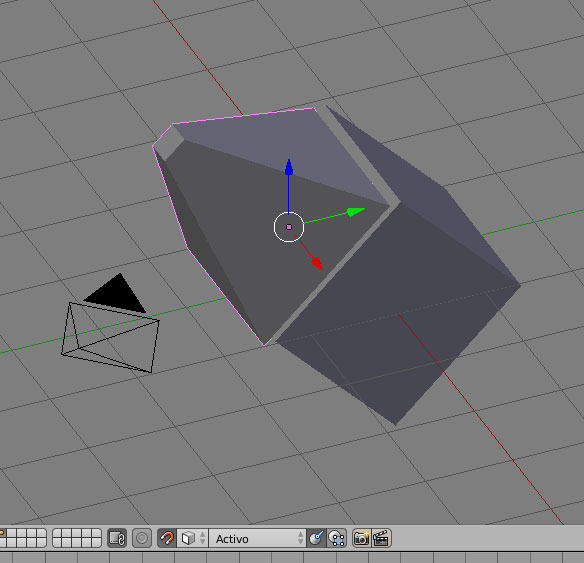
Task: Click the red X-axis manipulator arrow
Action: (x=317, y=263)
